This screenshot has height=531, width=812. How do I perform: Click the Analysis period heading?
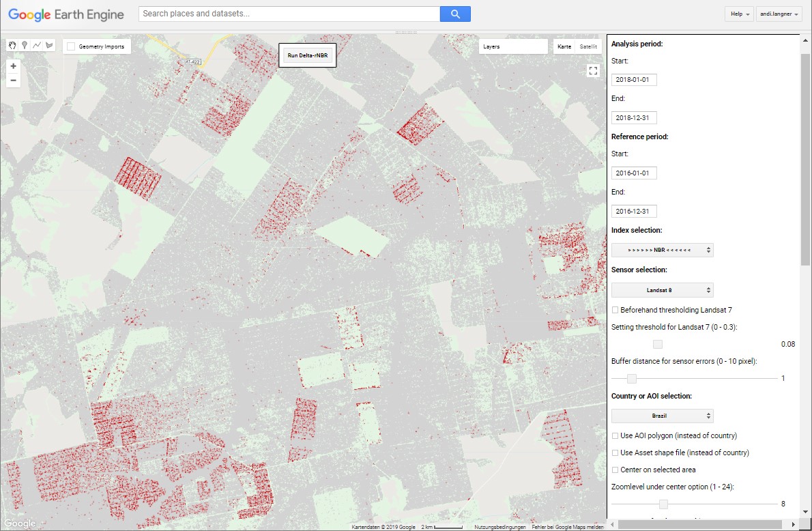pos(637,44)
